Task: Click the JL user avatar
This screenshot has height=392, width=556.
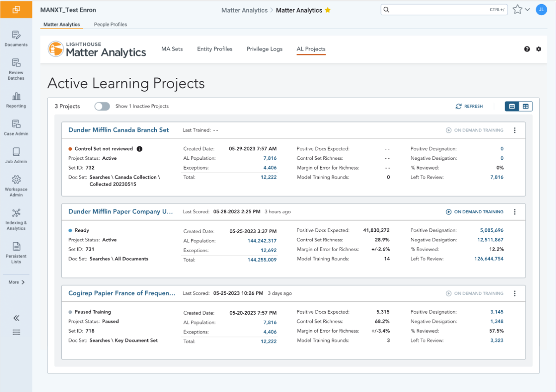Action: tap(541, 9)
